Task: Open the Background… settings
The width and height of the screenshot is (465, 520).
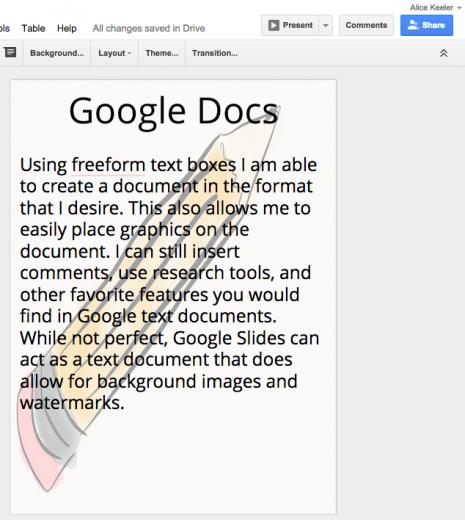Action: (x=57, y=53)
